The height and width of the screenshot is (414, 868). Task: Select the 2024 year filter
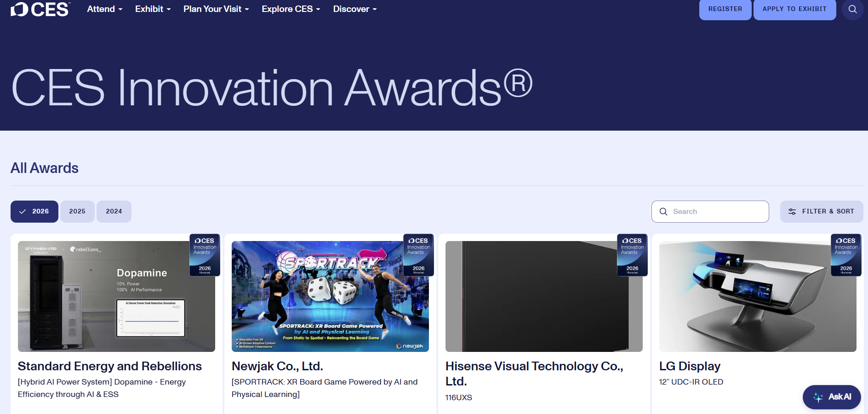114,212
